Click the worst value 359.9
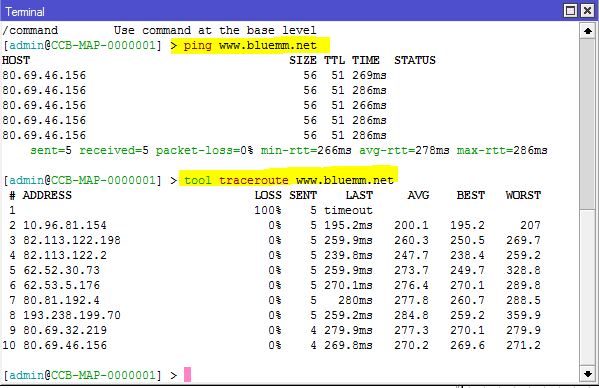 tap(523, 315)
